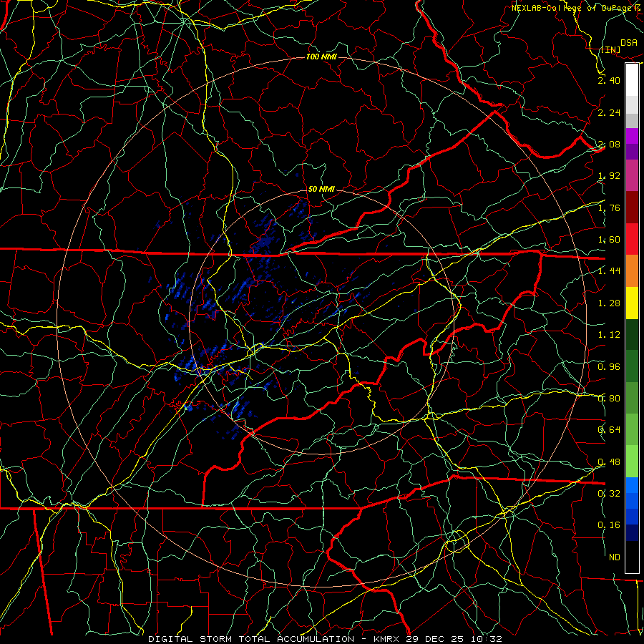Click the 1.76 legend value
Image resolution: width=644 pixels, height=644 pixels.
pos(609,208)
